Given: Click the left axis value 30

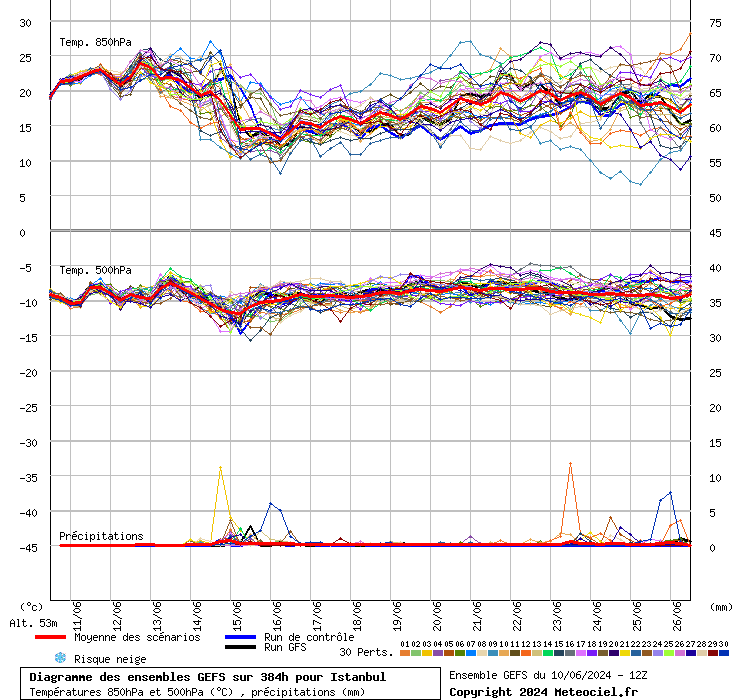Looking at the screenshot, I should pyautogui.click(x=25, y=23).
